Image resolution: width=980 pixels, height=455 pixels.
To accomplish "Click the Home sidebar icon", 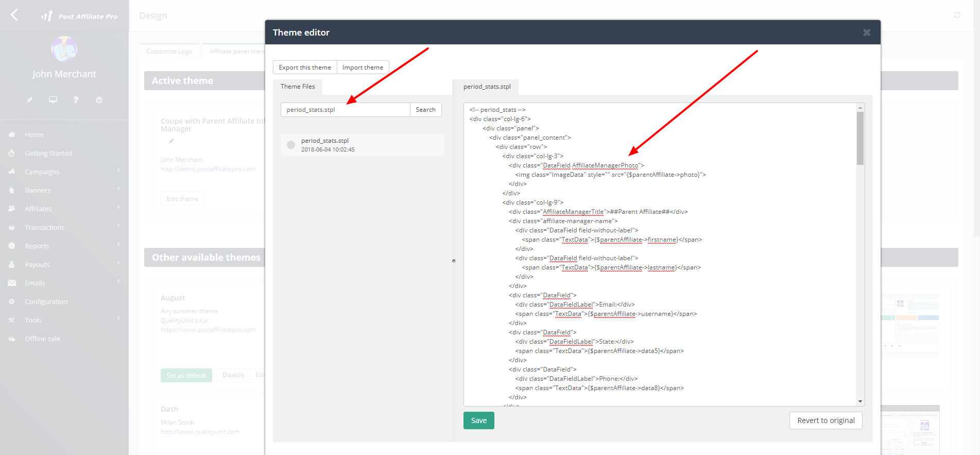I will pyautogui.click(x=12, y=134).
